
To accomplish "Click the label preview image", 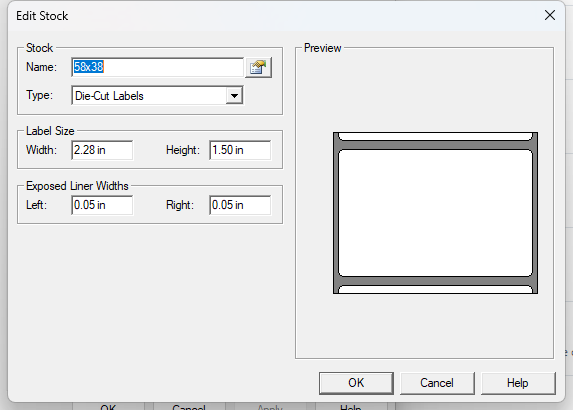I will click(435, 213).
